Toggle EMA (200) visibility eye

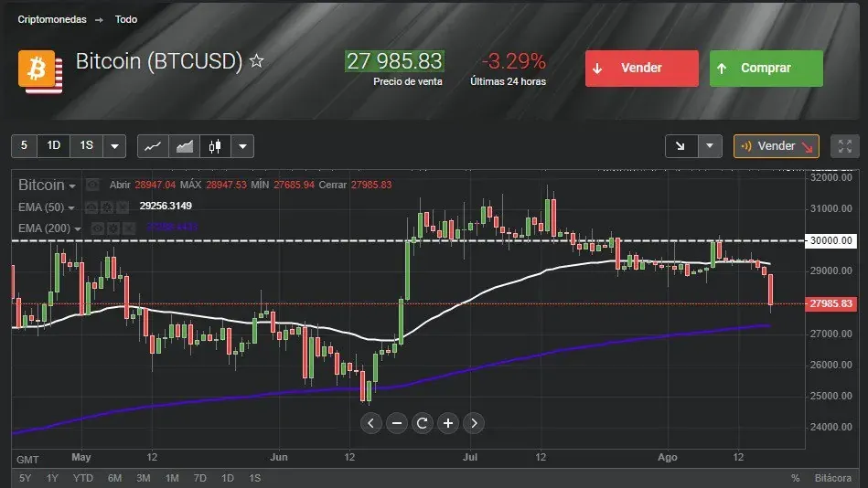(x=98, y=228)
